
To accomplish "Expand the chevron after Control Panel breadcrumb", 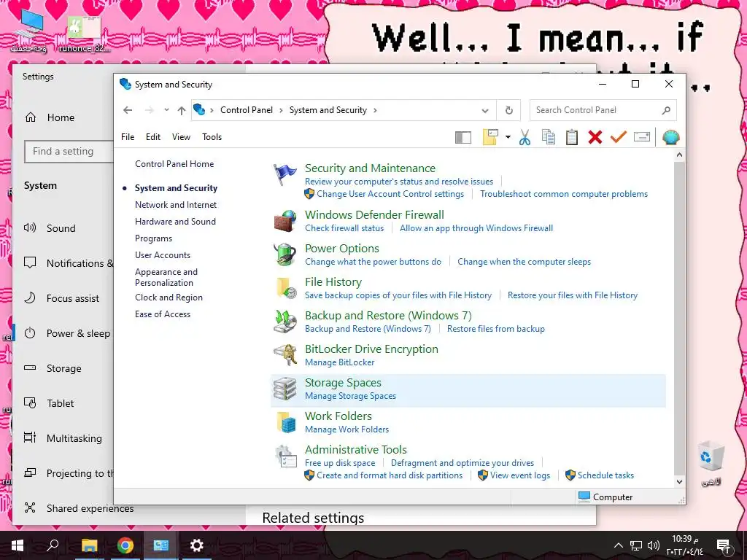I will pos(281,111).
